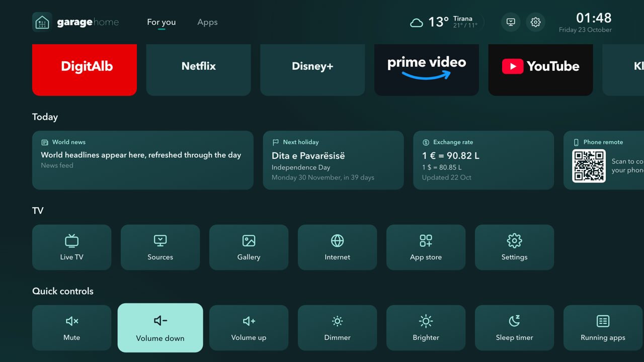Click the 'Today' section heading
Screen dimensions: 644x362
coord(45,117)
